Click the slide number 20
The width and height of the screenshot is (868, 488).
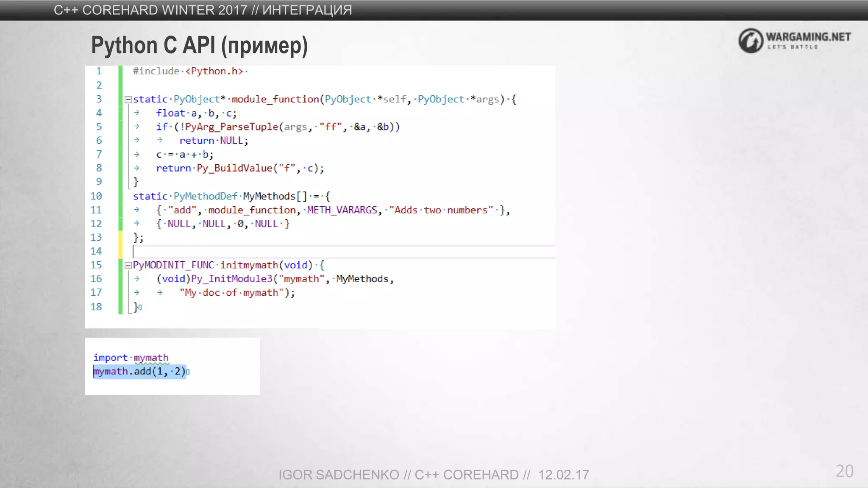pos(844,471)
